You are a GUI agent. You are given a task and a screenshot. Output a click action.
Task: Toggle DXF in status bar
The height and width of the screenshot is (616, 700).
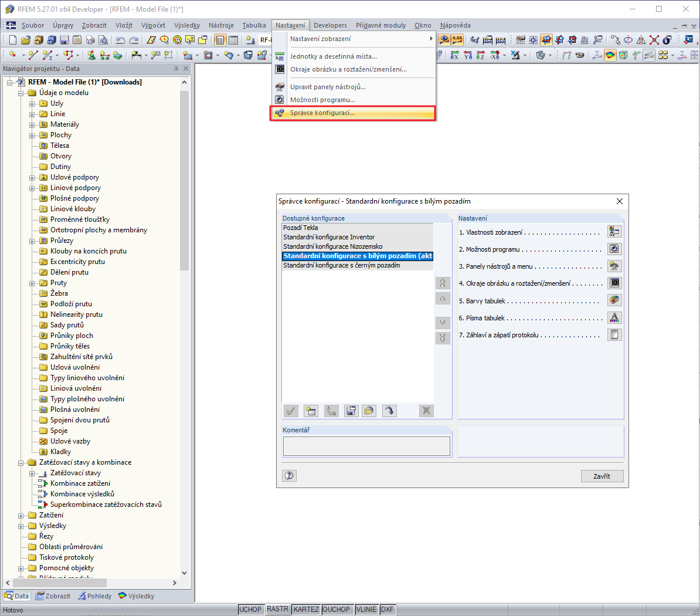click(x=387, y=610)
